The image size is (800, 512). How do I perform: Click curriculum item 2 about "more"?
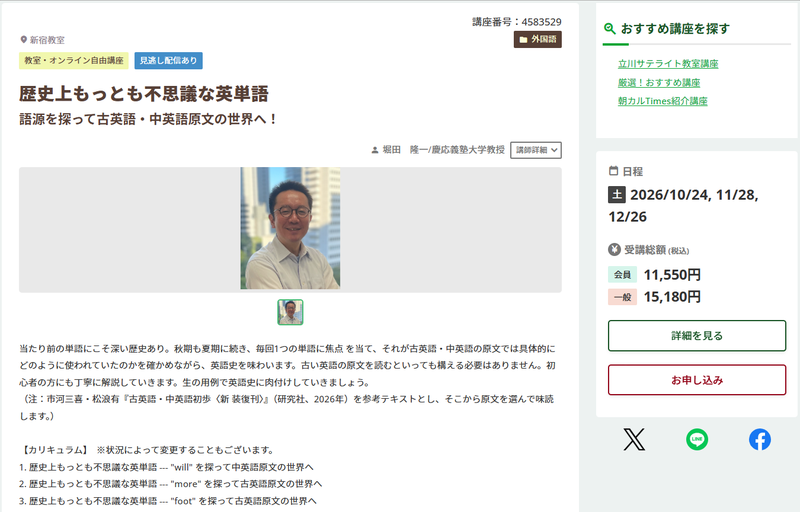click(170, 484)
